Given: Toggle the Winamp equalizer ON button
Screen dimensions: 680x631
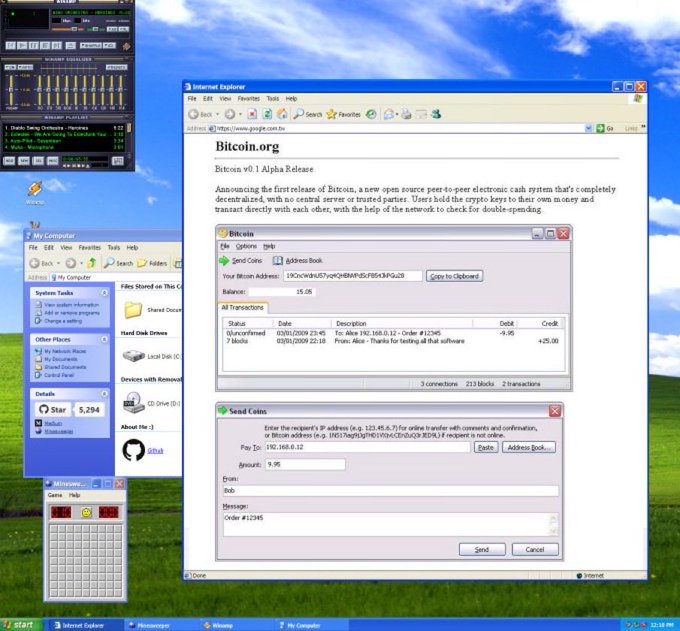Looking at the screenshot, I should [10, 67].
